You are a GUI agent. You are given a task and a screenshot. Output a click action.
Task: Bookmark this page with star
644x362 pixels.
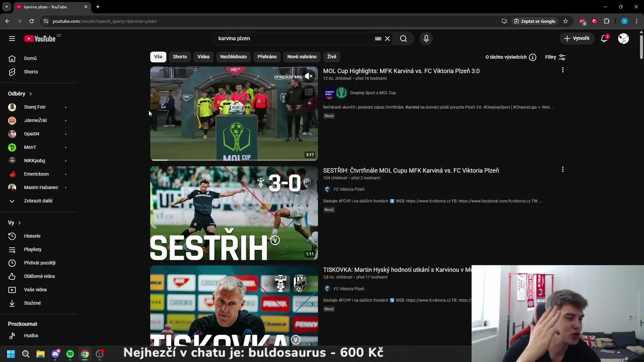pos(566,21)
